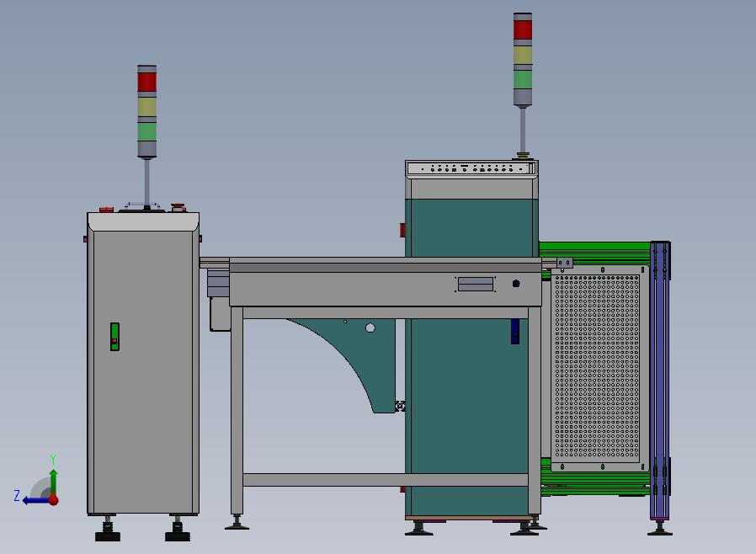Select left cabinet's front-left leveling foot
The height and width of the screenshot is (554, 756).
click(x=108, y=529)
